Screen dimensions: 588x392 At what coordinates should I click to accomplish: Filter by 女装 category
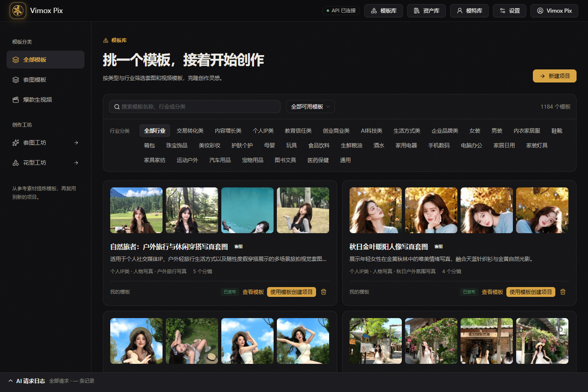[474, 131]
